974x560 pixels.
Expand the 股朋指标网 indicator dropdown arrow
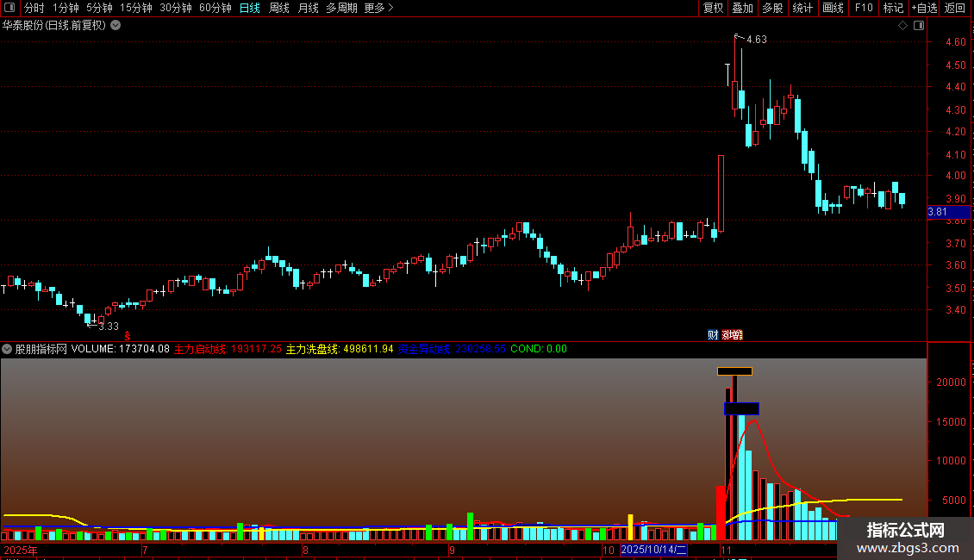tap(7, 349)
